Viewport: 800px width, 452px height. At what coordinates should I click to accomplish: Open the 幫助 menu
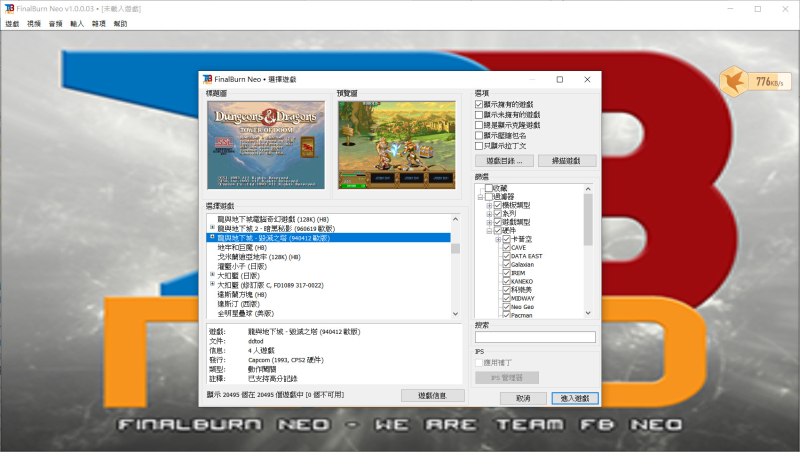coord(120,23)
